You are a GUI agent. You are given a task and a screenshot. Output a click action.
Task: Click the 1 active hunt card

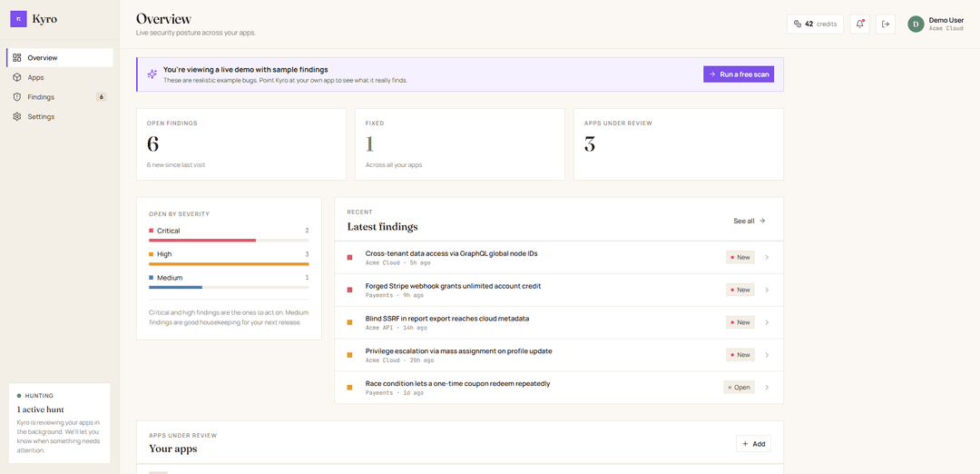pyautogui.click(x=61, y=423)
